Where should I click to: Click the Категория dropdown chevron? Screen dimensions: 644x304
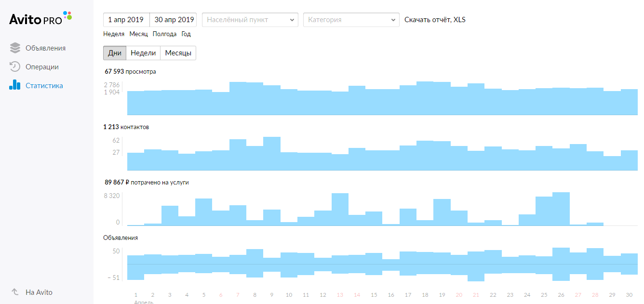[x=392, y=20]
